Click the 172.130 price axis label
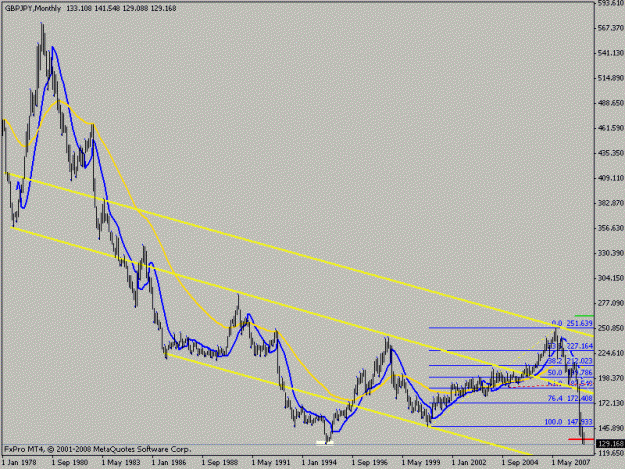The height and width of the screenshot is (469, 625). [x=611, y=403]
